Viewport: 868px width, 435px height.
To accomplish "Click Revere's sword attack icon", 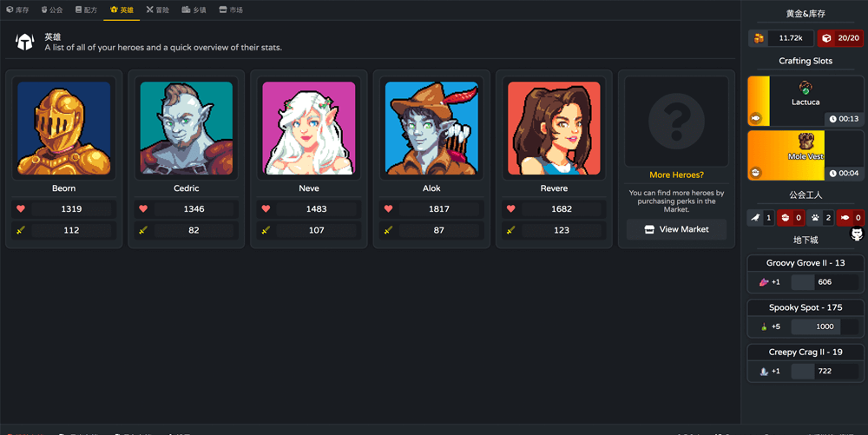I will click(511, 230).
